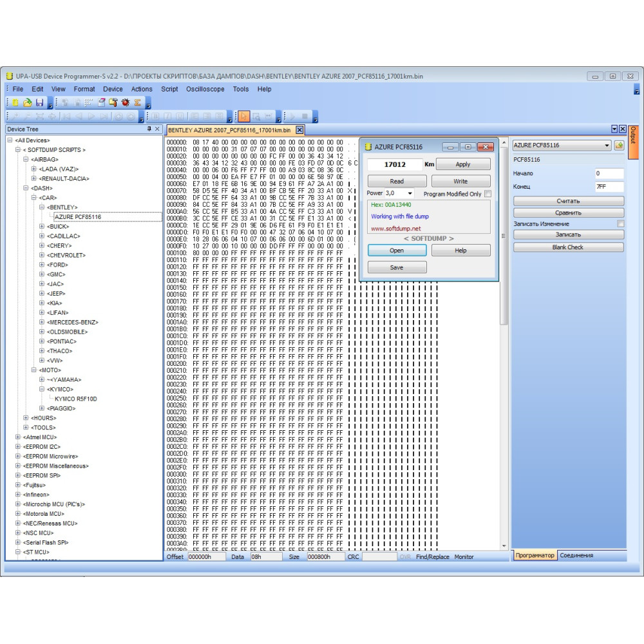Click the Offset 000000h field

(x=207, y=556)
